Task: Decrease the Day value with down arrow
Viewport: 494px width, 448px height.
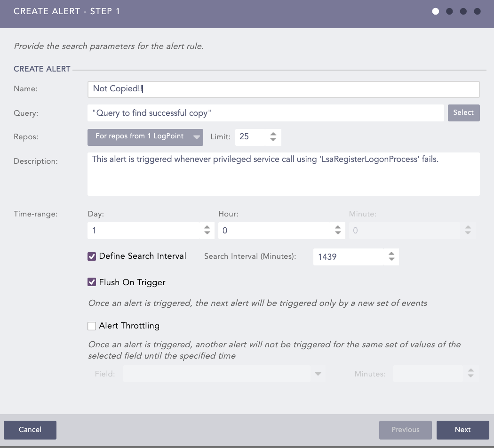Action: 207,233
